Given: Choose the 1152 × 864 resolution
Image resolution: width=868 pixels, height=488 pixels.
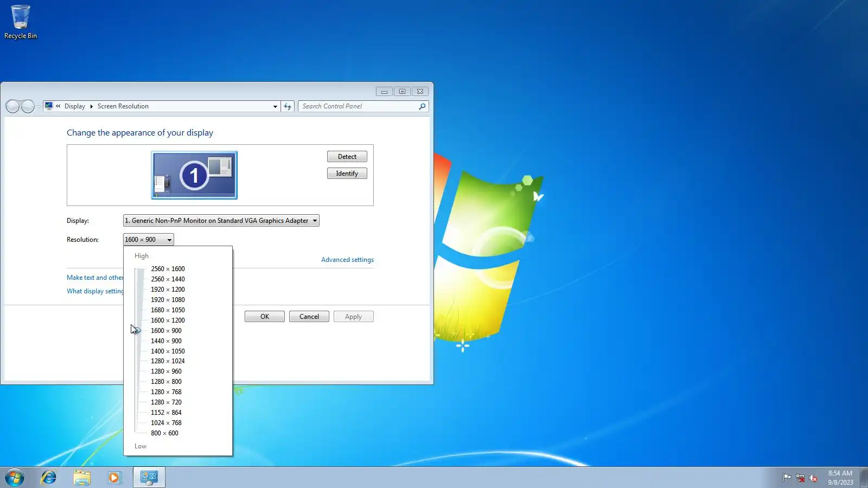Looking at the screenshot, I should click(166, 413).
